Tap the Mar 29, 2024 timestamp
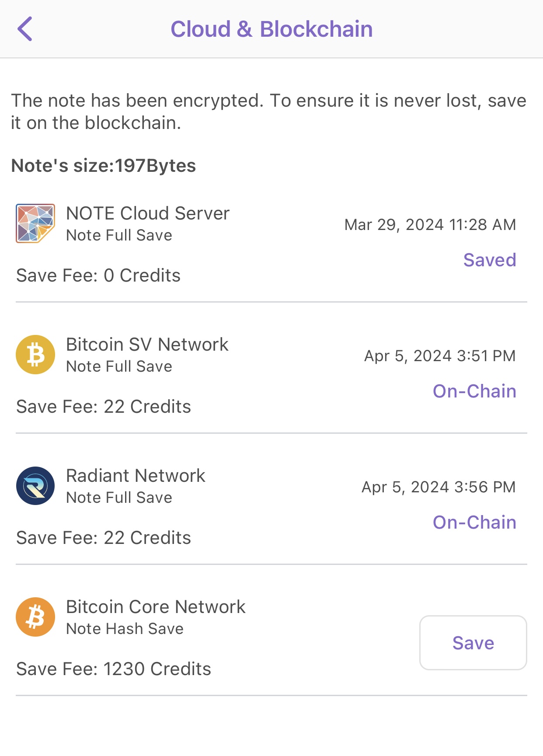Screen dimensions: 543x756 (430, 225)
